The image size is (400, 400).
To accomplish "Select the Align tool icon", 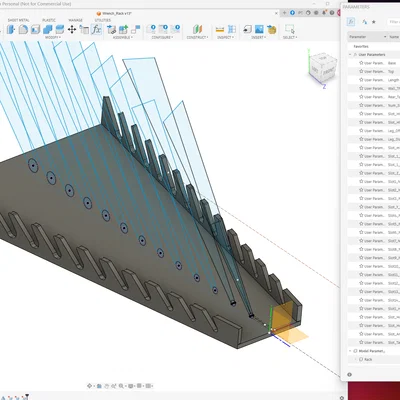I will [x=84, y=29].
